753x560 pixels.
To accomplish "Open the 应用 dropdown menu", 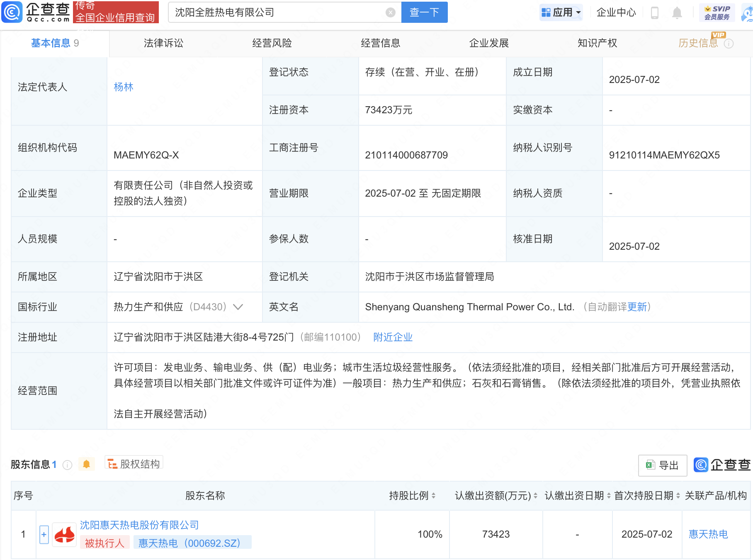I will (x=561, y=12).
